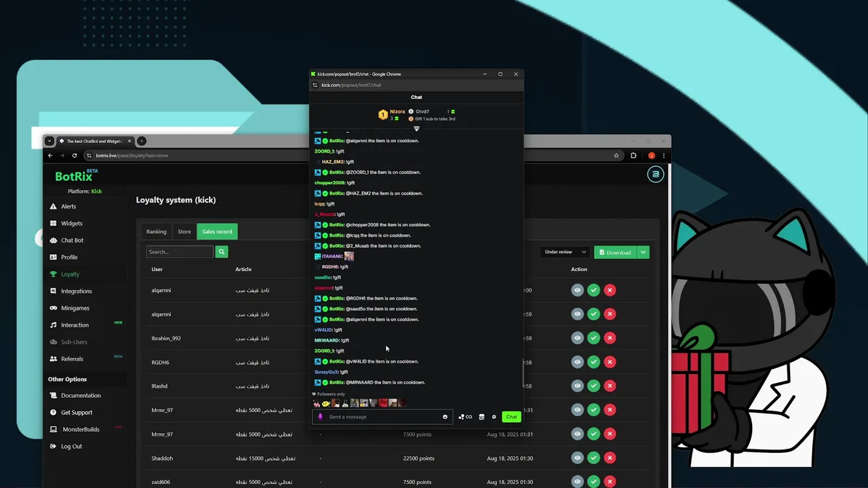Open channel points icon beside chat input

(x=465, y=417)
